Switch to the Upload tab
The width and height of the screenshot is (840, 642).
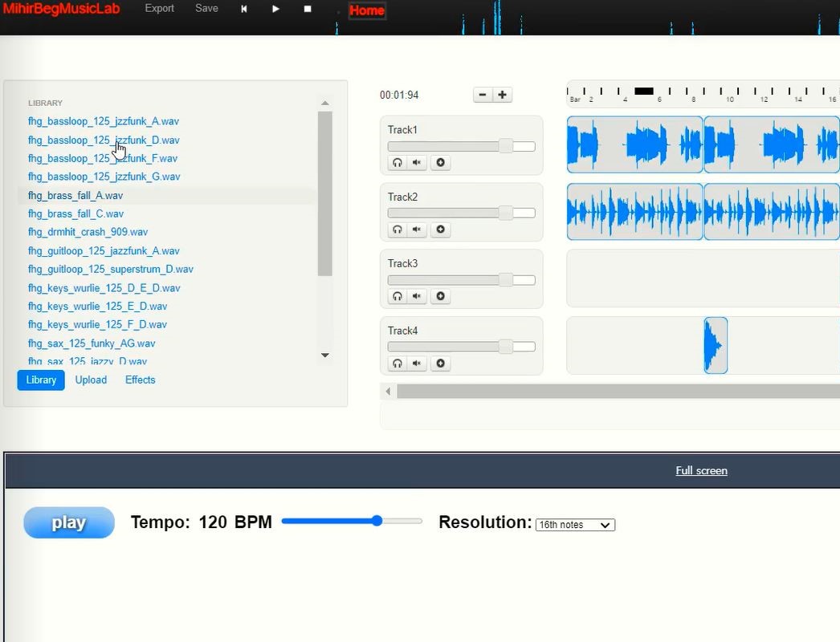pyautogui.click(x=91, y=380)
